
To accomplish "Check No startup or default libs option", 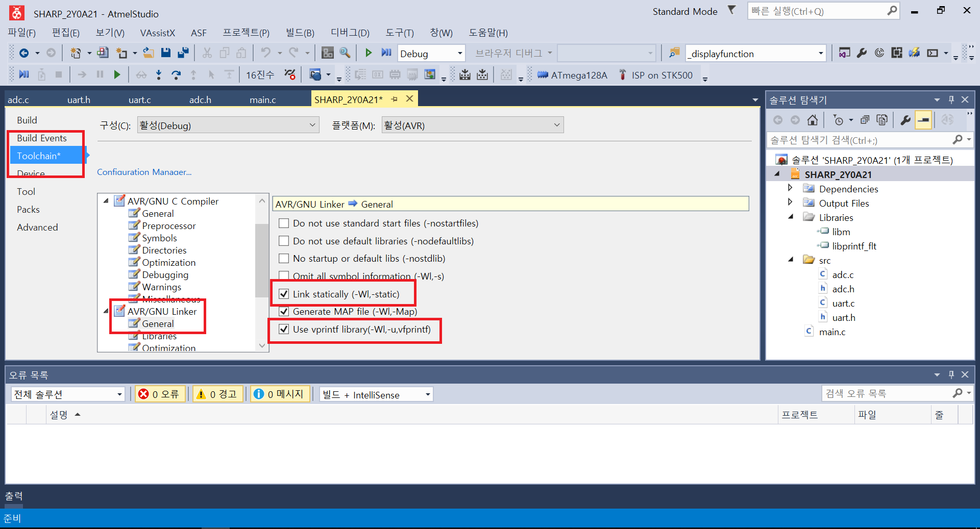I will point(284,259).
